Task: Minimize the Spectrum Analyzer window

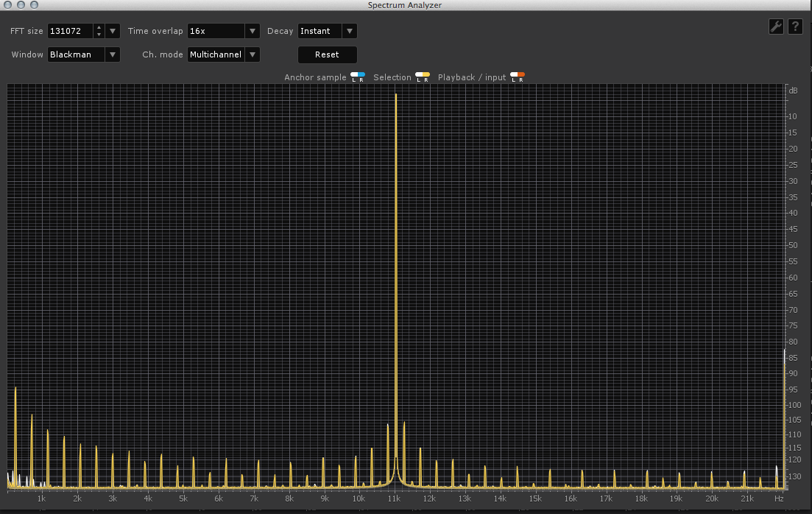Action: pos(21,4)
